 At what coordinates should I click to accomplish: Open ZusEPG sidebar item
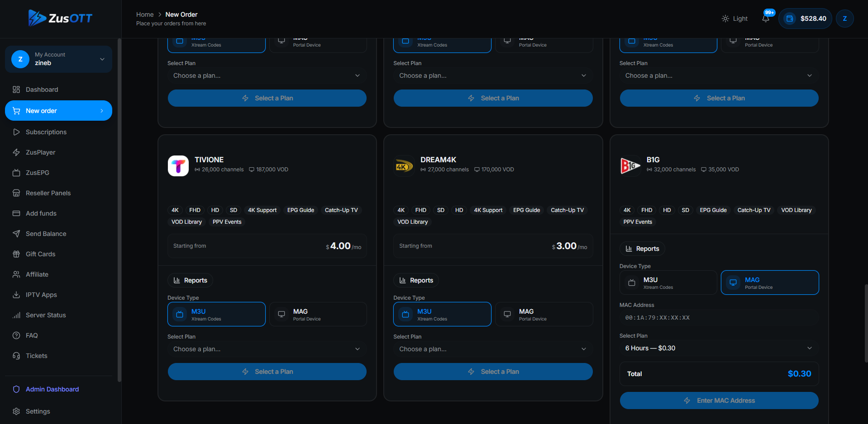58,173
